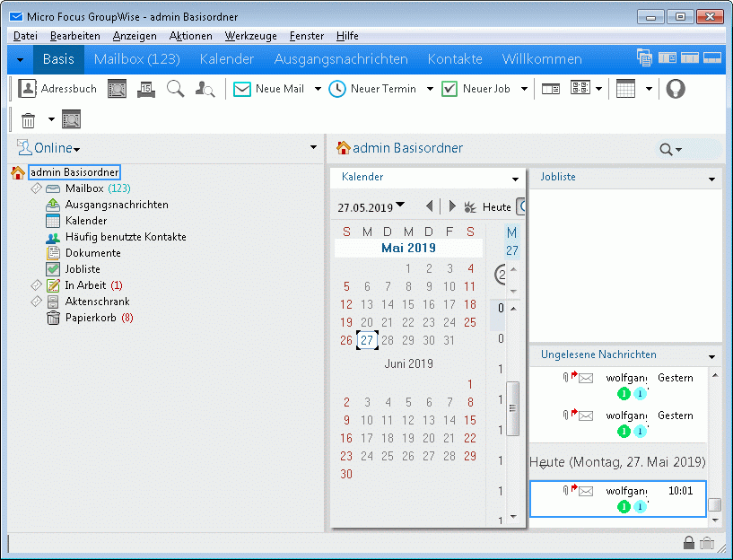Click the briefcase icon in status bar
The height and width of the screenshot is (560, 733).
point(707,543)
